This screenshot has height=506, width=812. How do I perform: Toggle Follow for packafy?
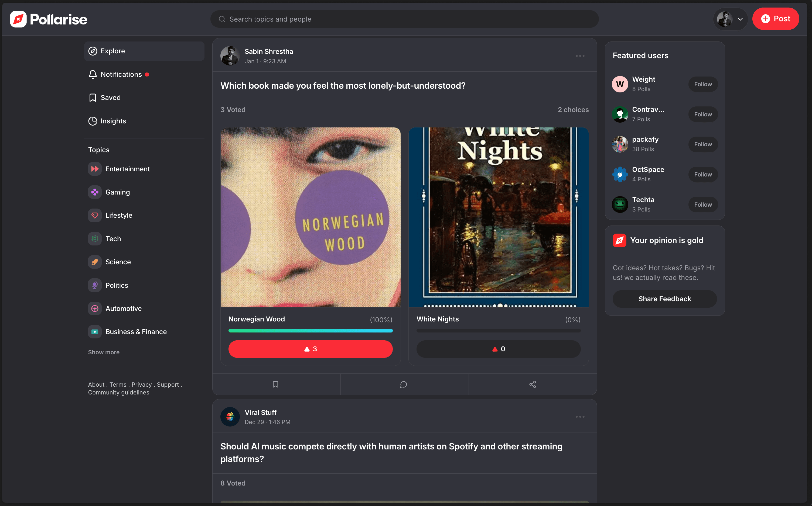[x=702, y=144]
